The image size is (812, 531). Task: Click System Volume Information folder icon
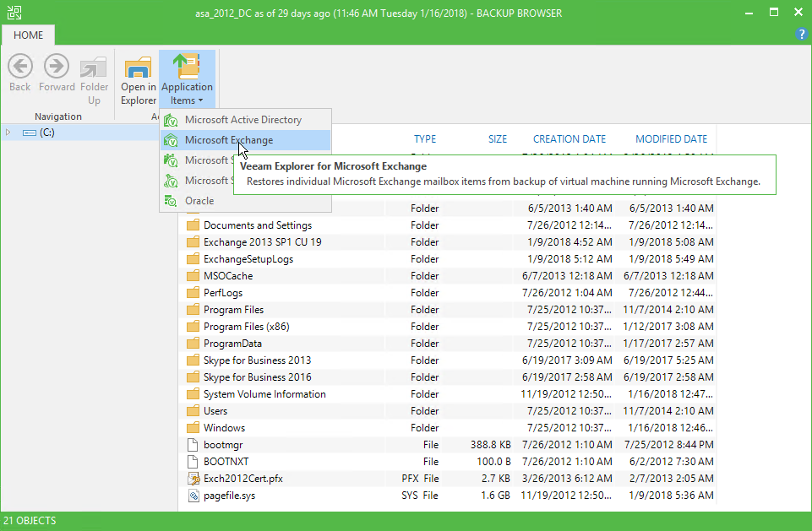(x=193, y=394)
